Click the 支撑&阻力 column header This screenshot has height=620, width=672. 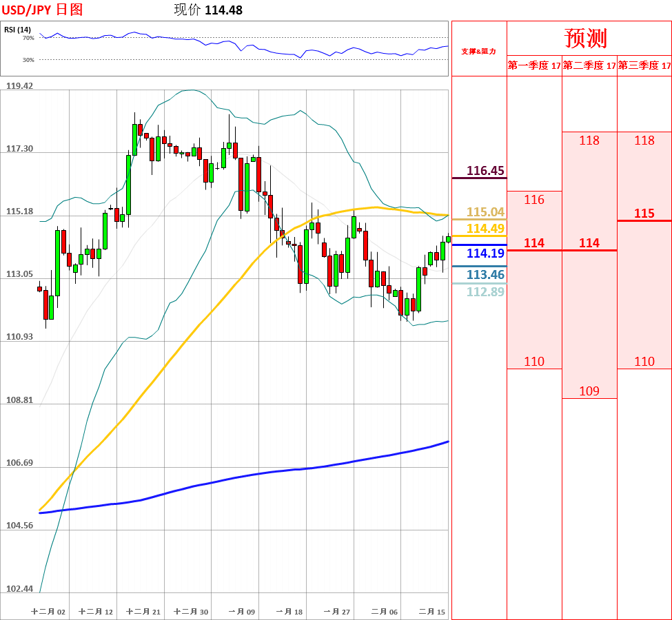coord(479,52)
